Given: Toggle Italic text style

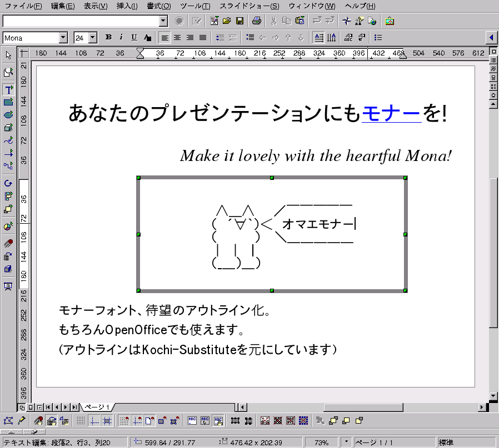Looking at the screenshot, I should click(x=121, y=37).
